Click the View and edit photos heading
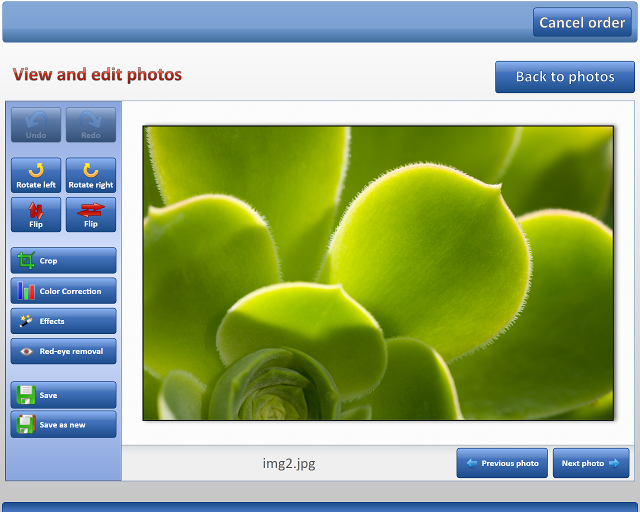Screen dimensions: 640x512 click(97, 75)
